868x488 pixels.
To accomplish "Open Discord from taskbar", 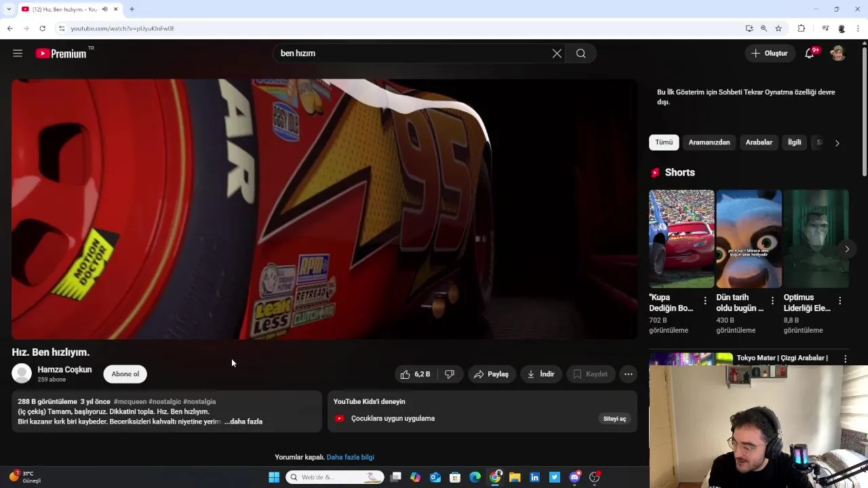I will click(575, 477).
